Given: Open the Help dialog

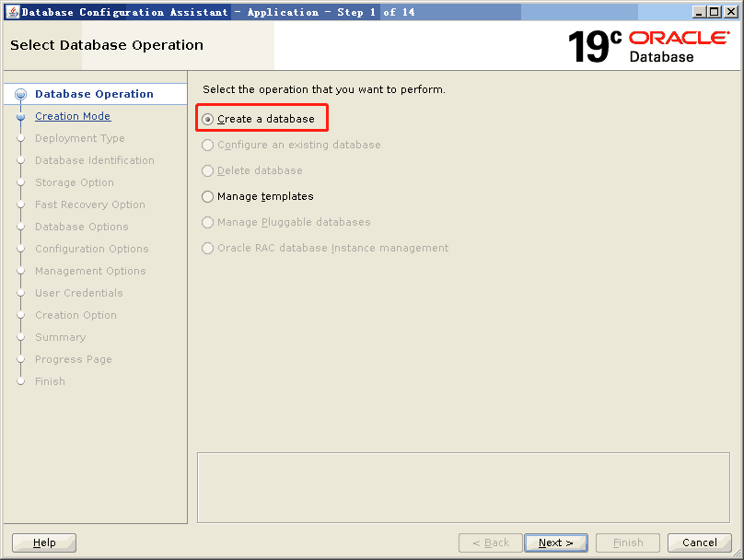Looking at the screenshot, I should pyautogui.click(x=44, y=542).
